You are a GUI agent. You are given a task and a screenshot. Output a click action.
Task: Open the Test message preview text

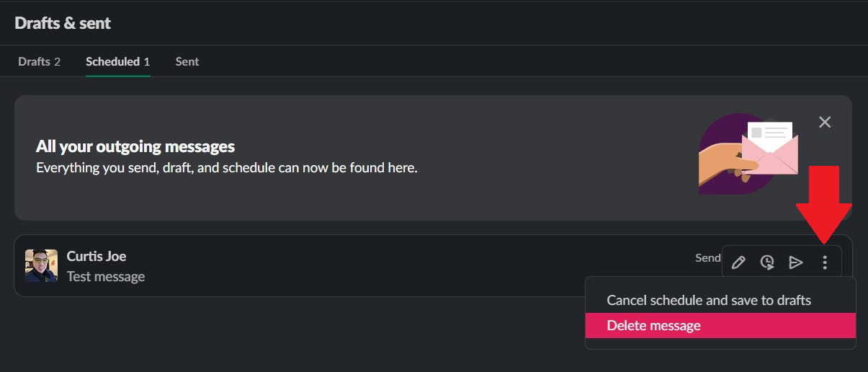pos(106,277)
